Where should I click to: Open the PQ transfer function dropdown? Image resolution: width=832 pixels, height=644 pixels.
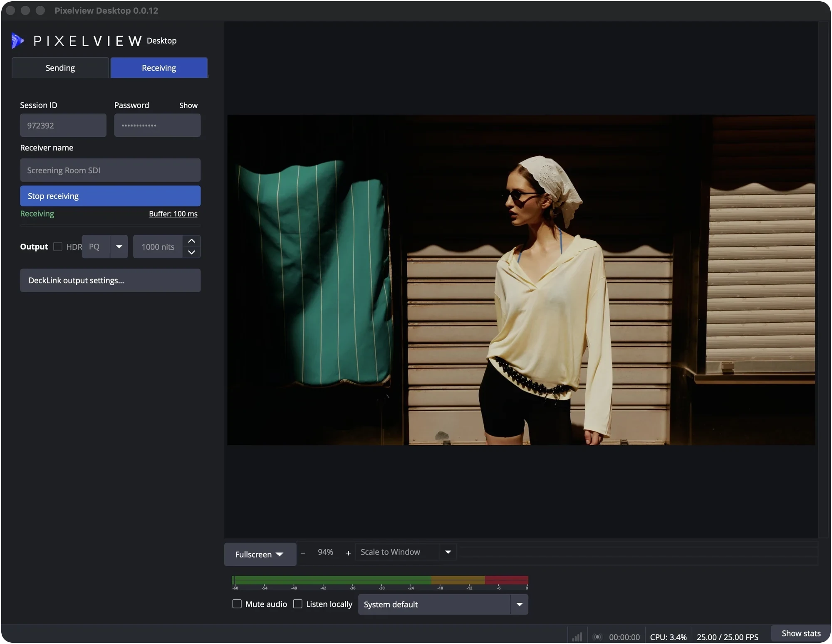coord(119,247)
